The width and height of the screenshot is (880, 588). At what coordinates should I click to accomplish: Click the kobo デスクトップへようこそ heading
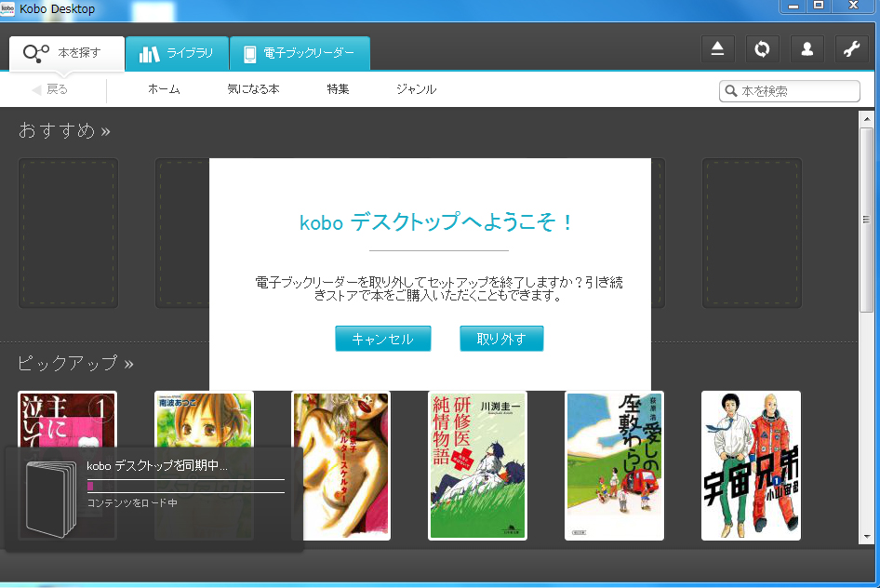tap(435, 222)
